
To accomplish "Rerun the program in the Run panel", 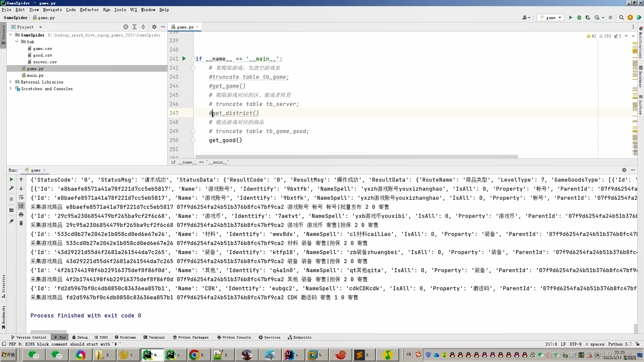I will pyautogui.click(x=11, y=180).
